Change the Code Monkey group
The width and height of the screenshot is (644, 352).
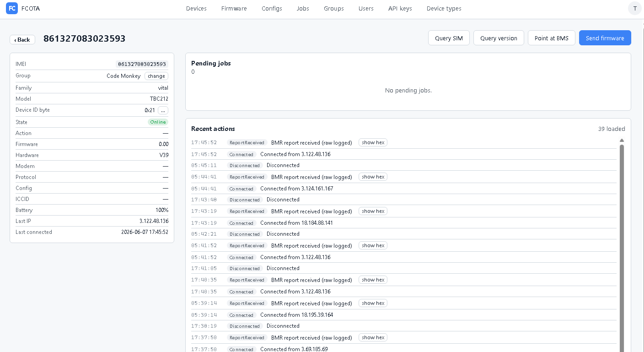(x=156, y=76)
